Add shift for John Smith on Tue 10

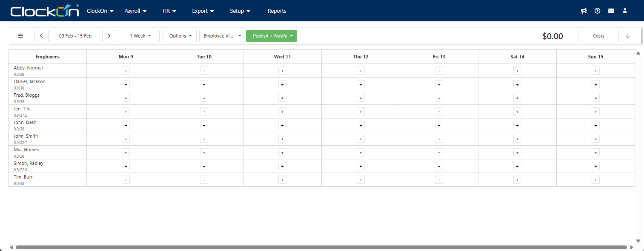point(204,139)
